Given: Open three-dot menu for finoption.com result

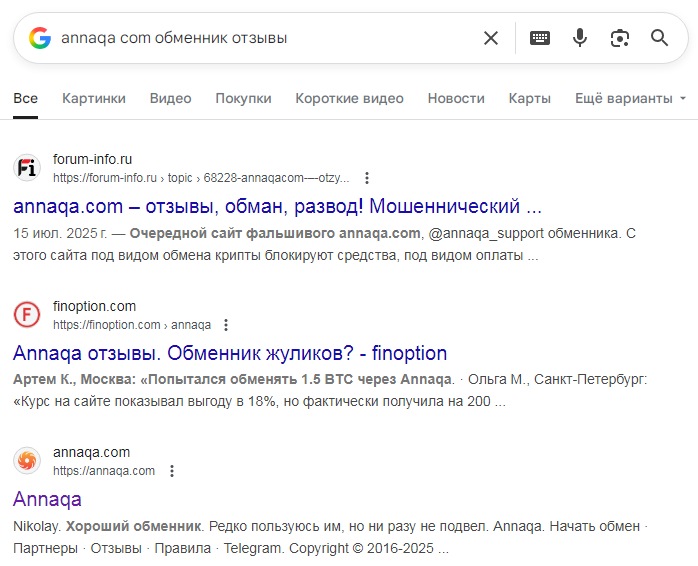Looking at the screenshot, I should pyautogui.click(x=226, y=325).
